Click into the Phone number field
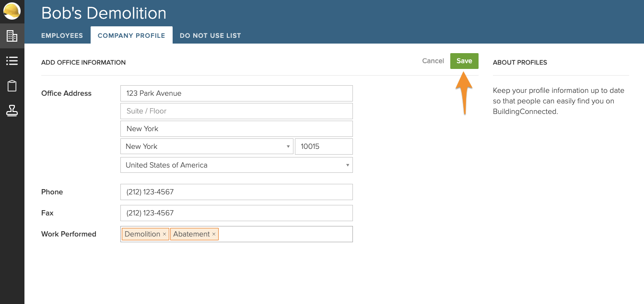Screen dimensions: 644x304 point(236,192)
